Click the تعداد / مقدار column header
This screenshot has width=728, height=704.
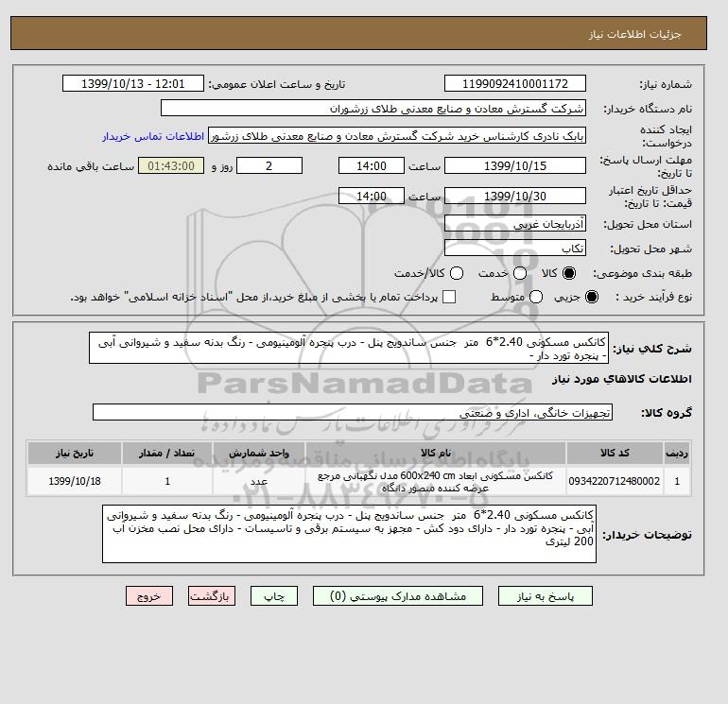click(167, 454)
